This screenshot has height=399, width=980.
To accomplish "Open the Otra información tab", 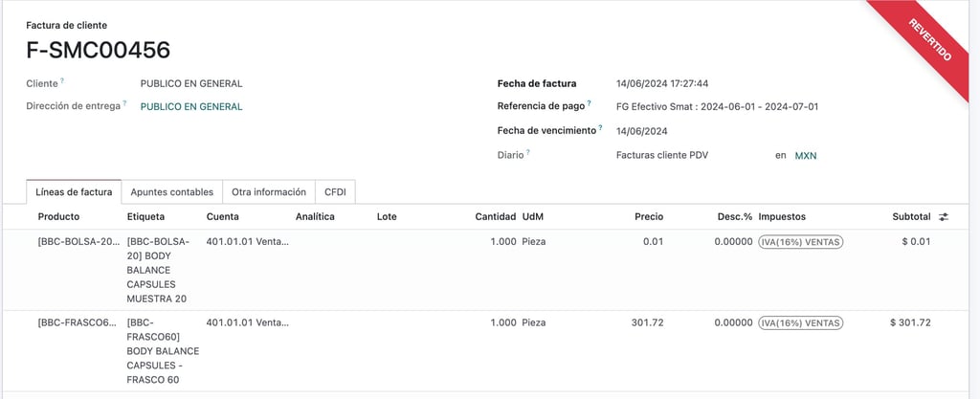I will pos(269,192).
